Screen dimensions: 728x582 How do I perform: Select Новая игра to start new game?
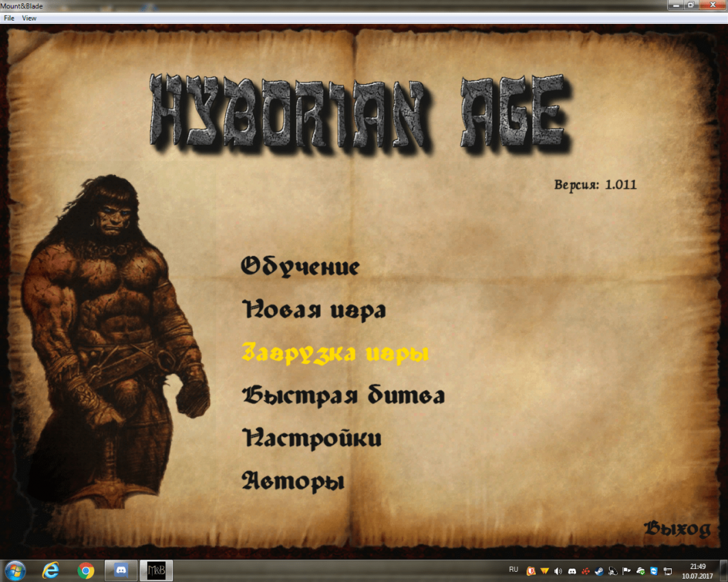[x=314, y=310]
